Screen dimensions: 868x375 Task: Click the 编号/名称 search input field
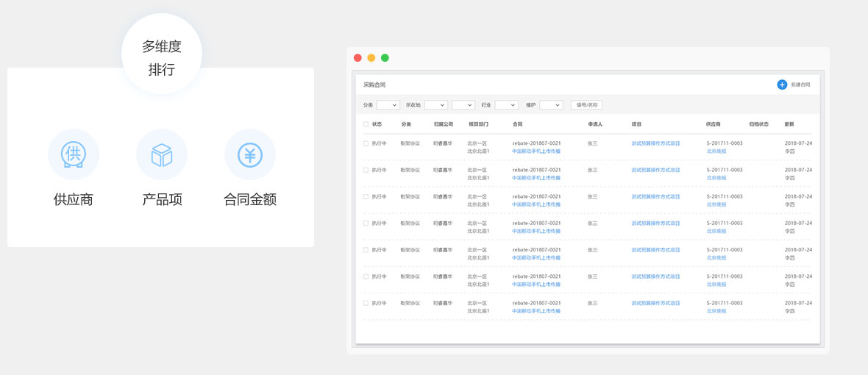[x=586, y=105]
